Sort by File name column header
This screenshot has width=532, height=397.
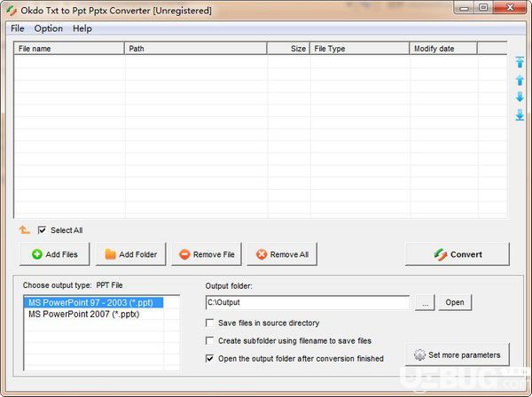69,49
